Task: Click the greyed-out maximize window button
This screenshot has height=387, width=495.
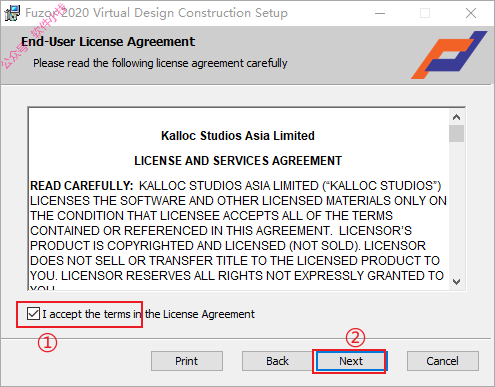Action: pyautogui.click(x=425, y=13)
